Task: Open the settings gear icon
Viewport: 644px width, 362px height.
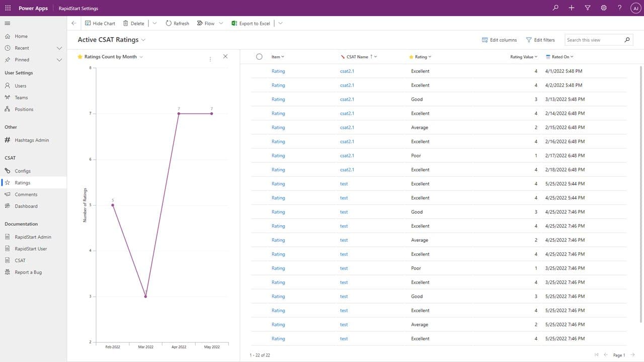Action: pyautogui.click(x=604, y=8)
